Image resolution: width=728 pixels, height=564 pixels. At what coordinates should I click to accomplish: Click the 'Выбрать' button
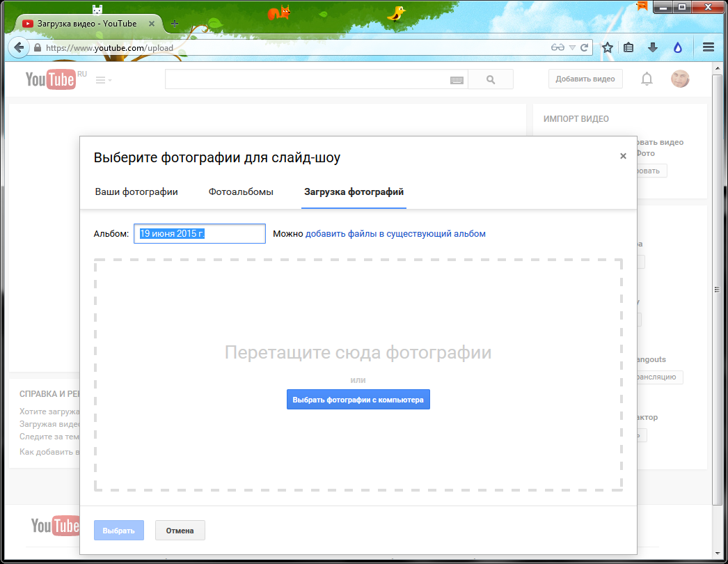pyautogui.click(x=119, y=531)
